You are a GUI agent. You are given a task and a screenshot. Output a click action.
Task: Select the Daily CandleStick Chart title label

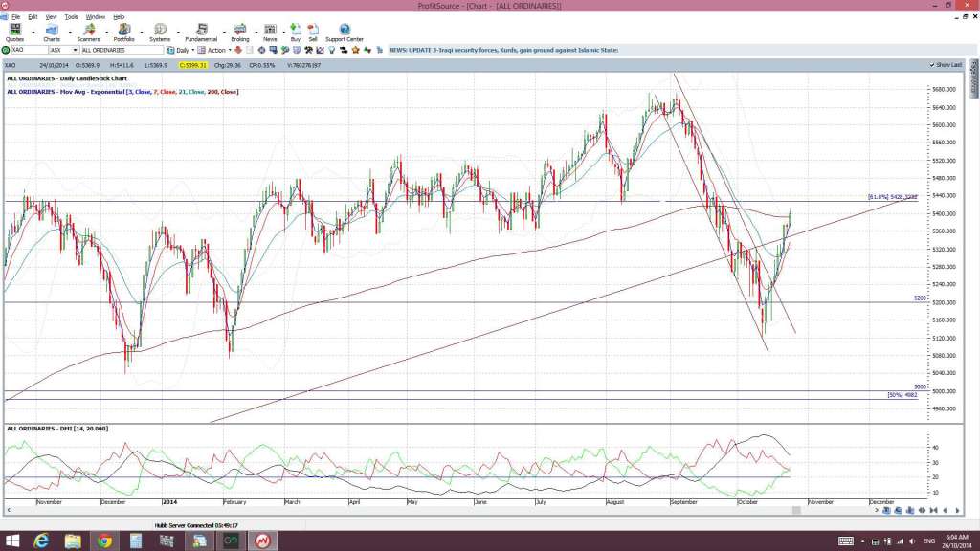click(67, 78)
